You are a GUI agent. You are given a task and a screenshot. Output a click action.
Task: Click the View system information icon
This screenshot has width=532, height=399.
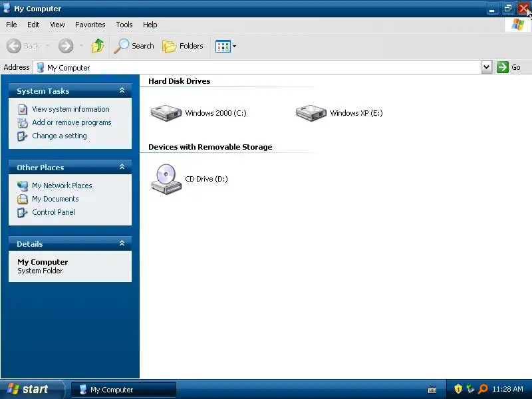tap(23, 109)
